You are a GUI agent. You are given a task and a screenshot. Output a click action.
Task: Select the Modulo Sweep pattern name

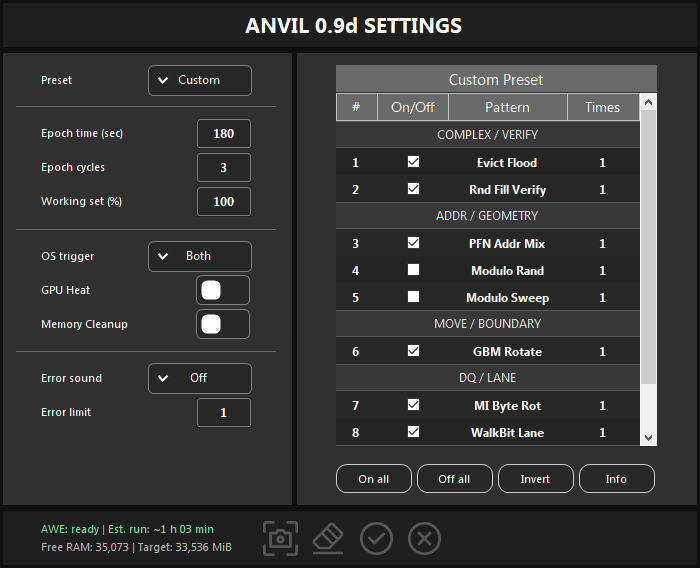coord(508,298)
